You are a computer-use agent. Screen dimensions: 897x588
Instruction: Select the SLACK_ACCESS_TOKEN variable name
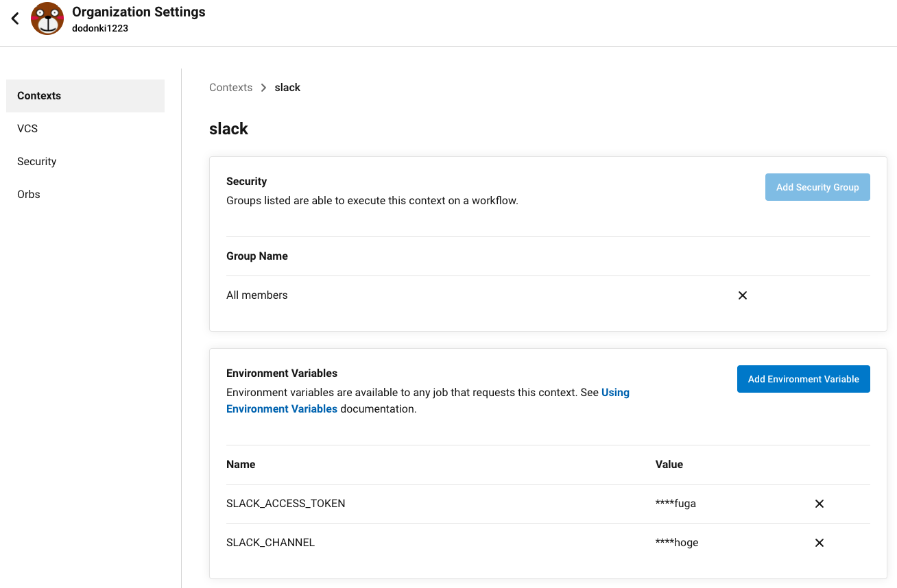pos(285,504)
